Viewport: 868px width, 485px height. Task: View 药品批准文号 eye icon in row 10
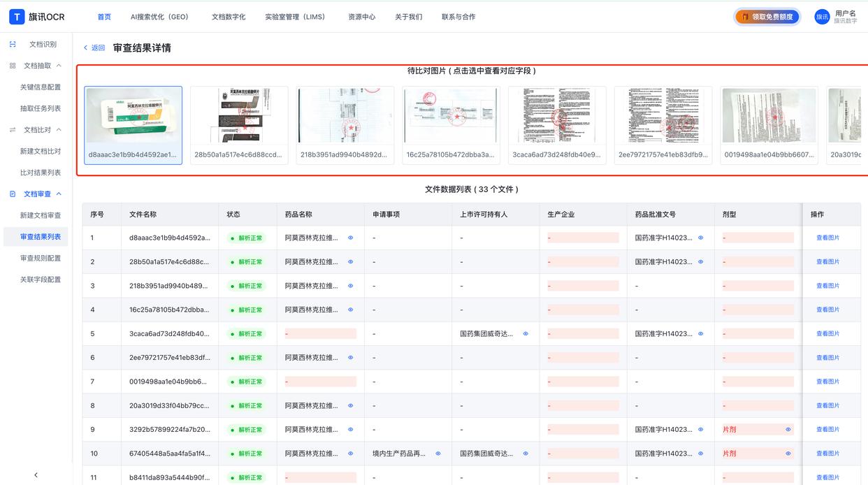click(x=700, y=454)
